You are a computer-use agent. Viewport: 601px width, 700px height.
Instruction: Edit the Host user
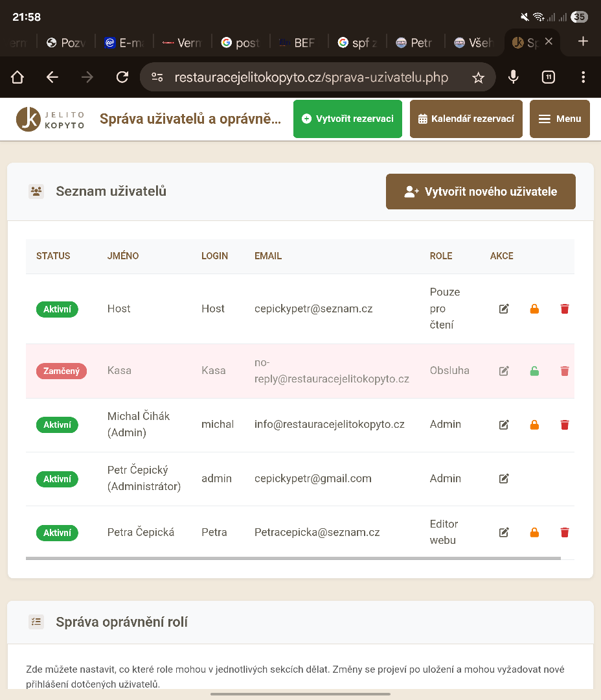[504, 309]
